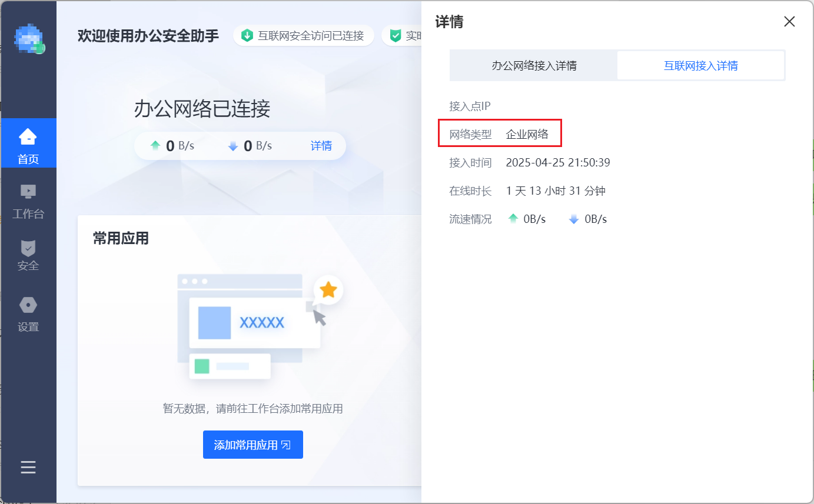This screenshot has width=814, height=504.
Task: Click the upload arrow in 流速情况 row
Action: click(x=513, y=219)
